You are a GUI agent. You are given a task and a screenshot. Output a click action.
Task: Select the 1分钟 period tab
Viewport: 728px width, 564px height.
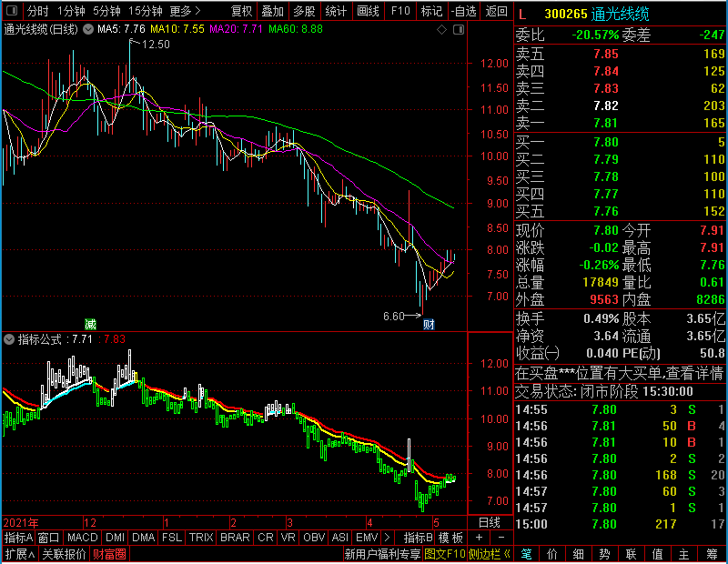click(x=71, y=11)
